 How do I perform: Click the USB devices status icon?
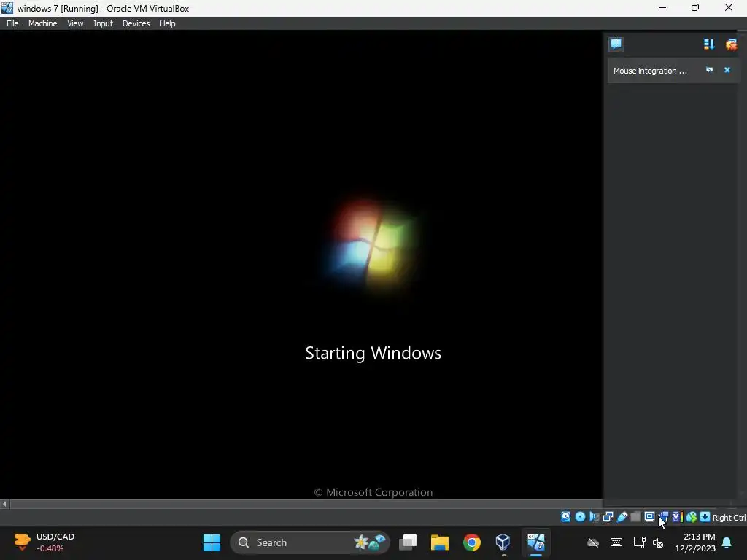tap(622, 517)
